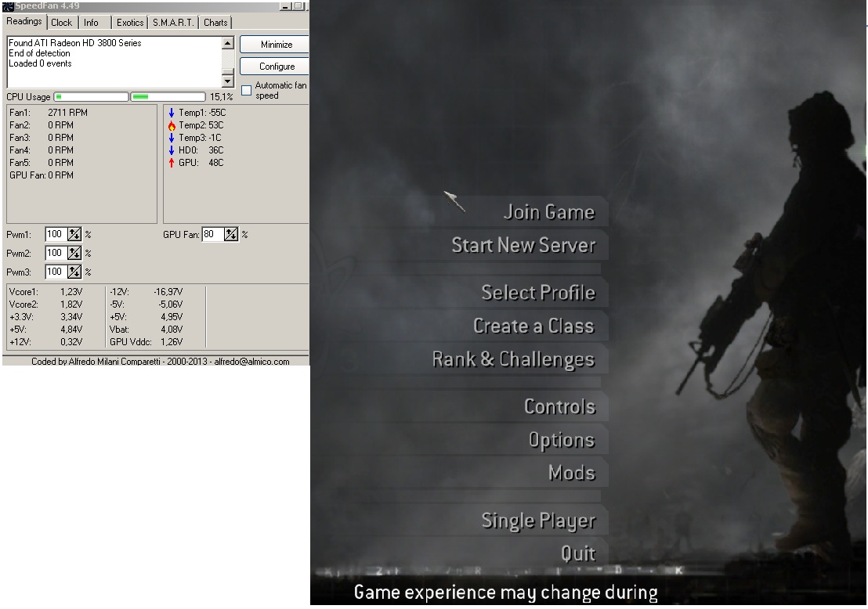868x609 pixels.
Task: Switch to the Readings tab
Action: (x=24, y=22)
